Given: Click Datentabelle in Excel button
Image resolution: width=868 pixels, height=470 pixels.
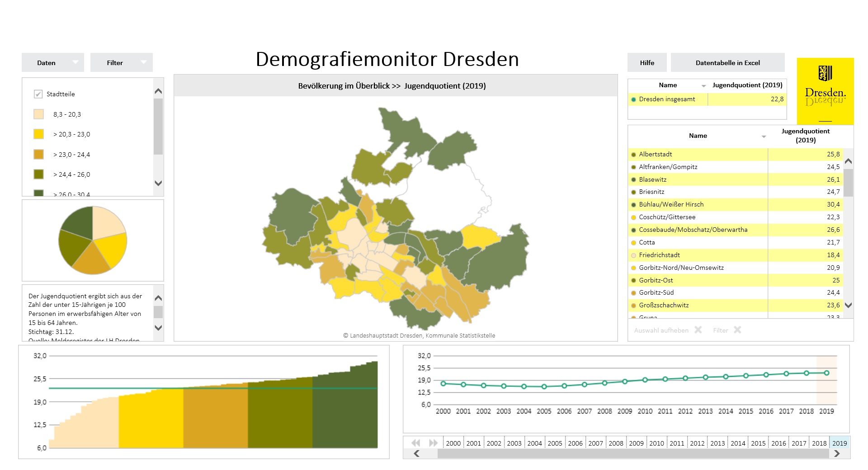Looking at the screenshot, I should click(727, 63).
